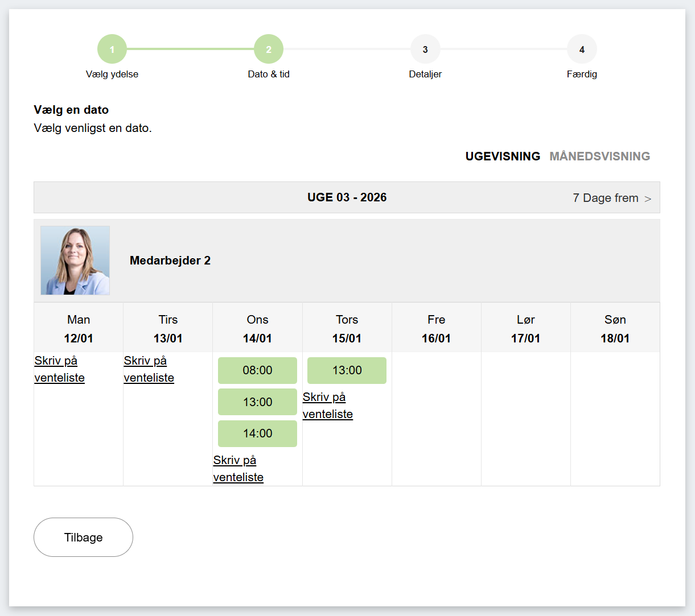Click the Medarbejder 2 profile photo
This screenshot has width=695, height=616.
(x=75, y=261)
